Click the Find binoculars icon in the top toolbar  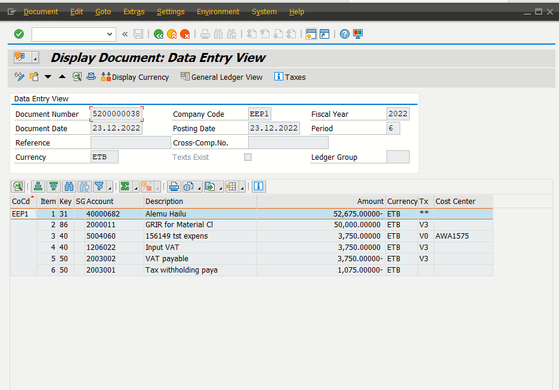[x=218, y=34]
